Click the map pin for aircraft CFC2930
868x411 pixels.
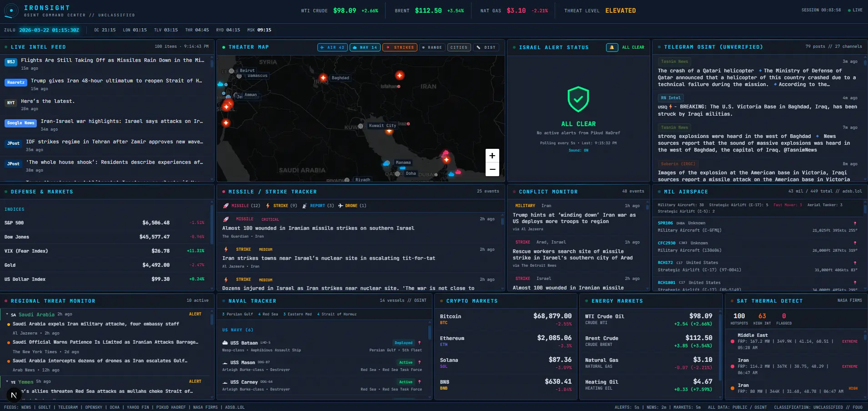[855, 243]
